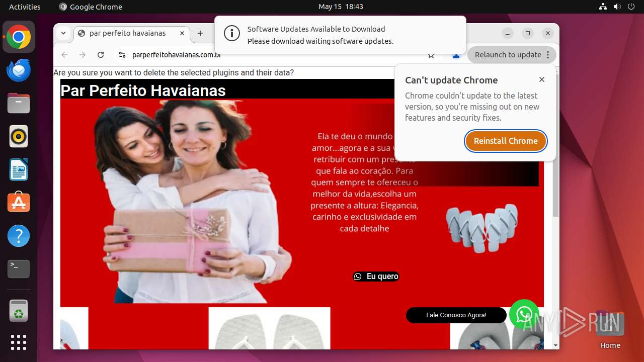Viewport: 644px width, 362px height.
Task: Open the network status indicator
Action: pos(603,7)
